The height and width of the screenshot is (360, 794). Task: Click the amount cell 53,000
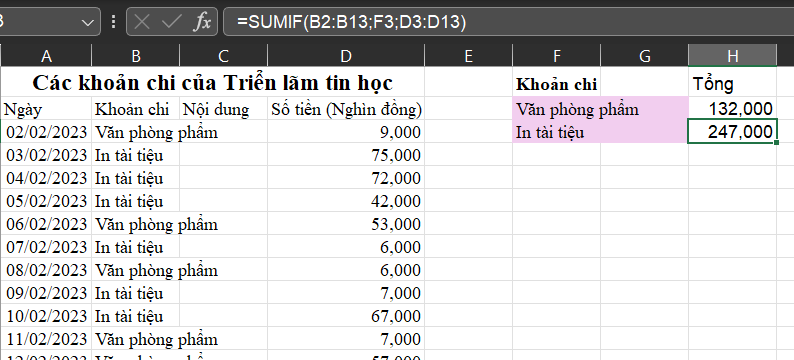pos(346,224)
